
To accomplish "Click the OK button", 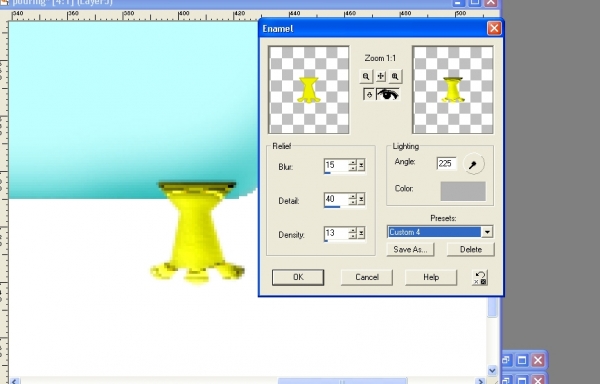I will [x=298, y=277].
